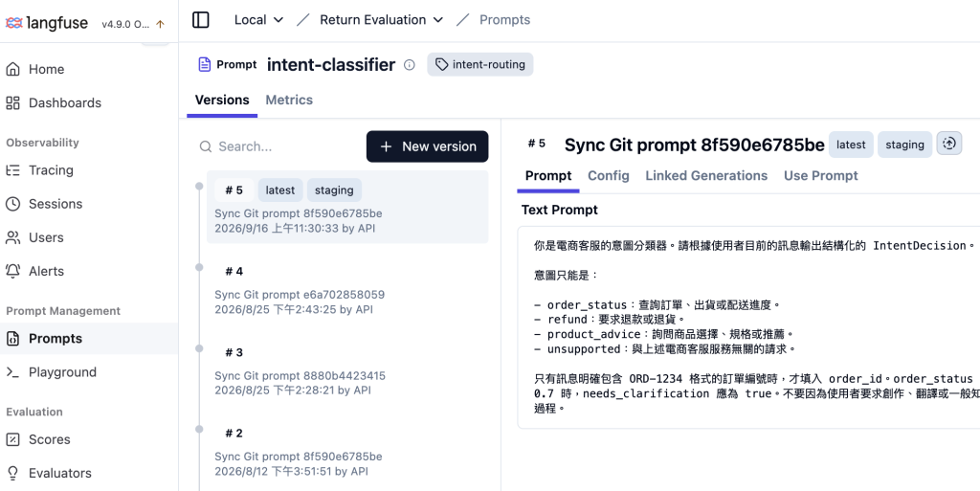This screenshot has width=980, height=491.
Task: Switch to the Versions tab
Action: point(222,100)
